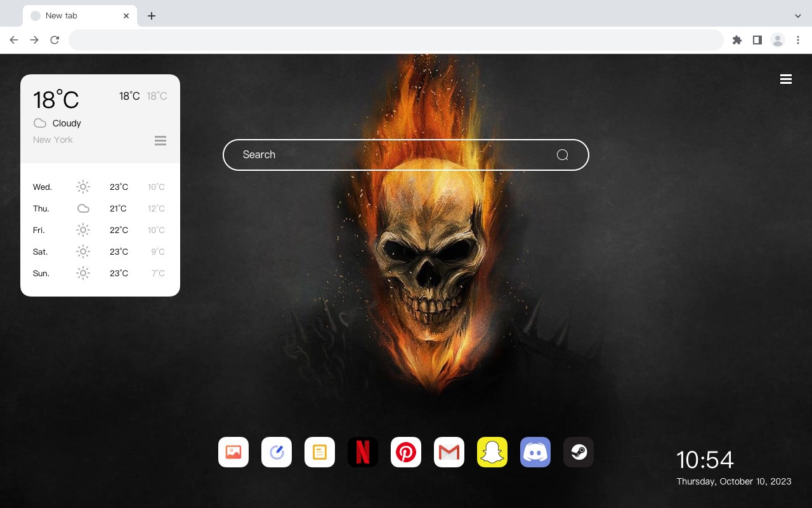Open a new tab with plus button
The width and height of the screenshot is (812, 508).
tap(151, 16)
